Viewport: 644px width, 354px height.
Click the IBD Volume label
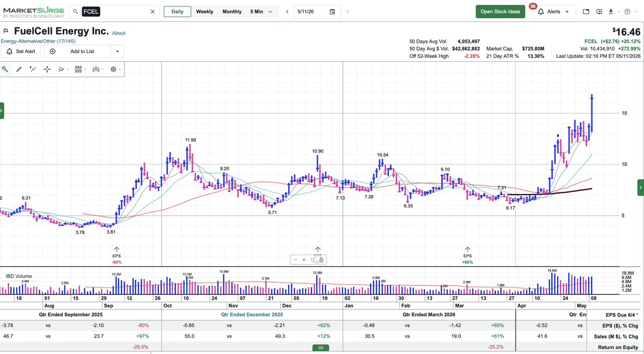[19, 276]
